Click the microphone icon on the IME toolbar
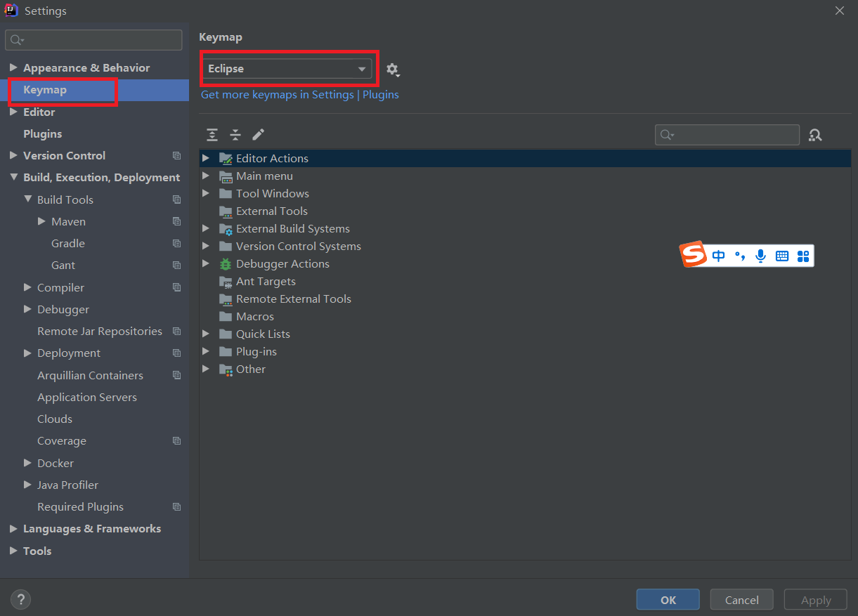This screenshot has height=616, width=858. 760,256
